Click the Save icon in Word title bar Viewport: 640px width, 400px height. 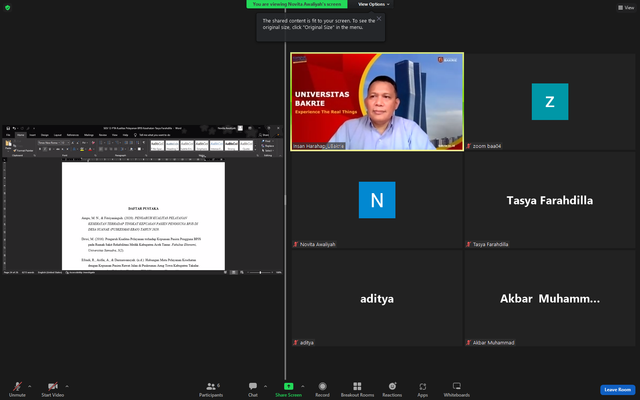point(8,128)
